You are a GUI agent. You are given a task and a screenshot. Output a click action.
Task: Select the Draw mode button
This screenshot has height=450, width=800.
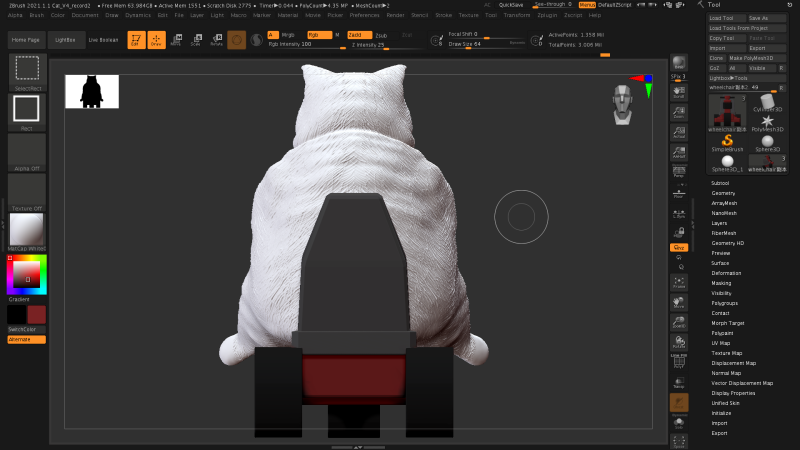[156, 40]
